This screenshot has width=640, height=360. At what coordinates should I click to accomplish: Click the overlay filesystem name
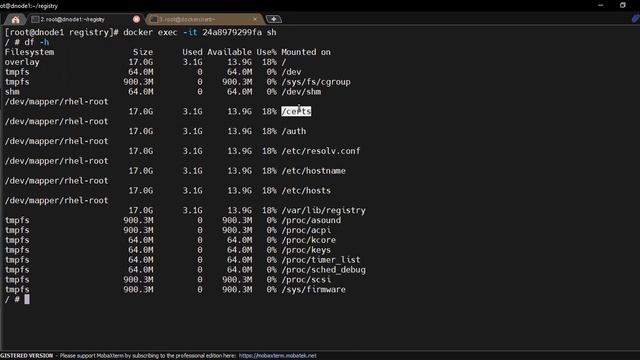22,62
